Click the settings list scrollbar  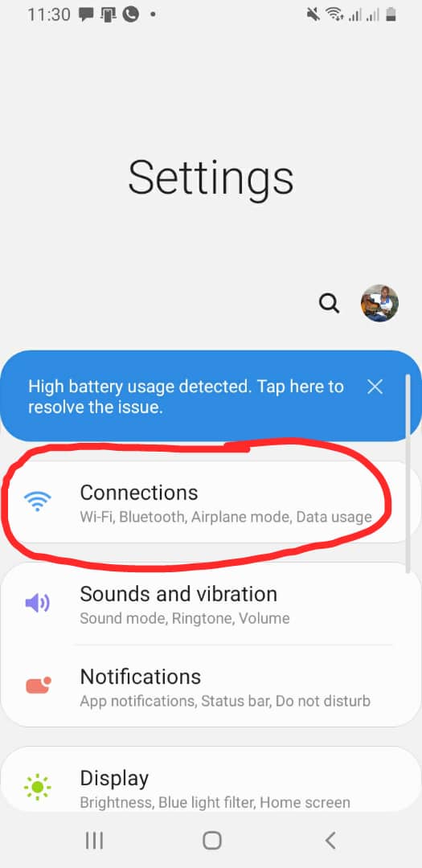tap(408, 474)
